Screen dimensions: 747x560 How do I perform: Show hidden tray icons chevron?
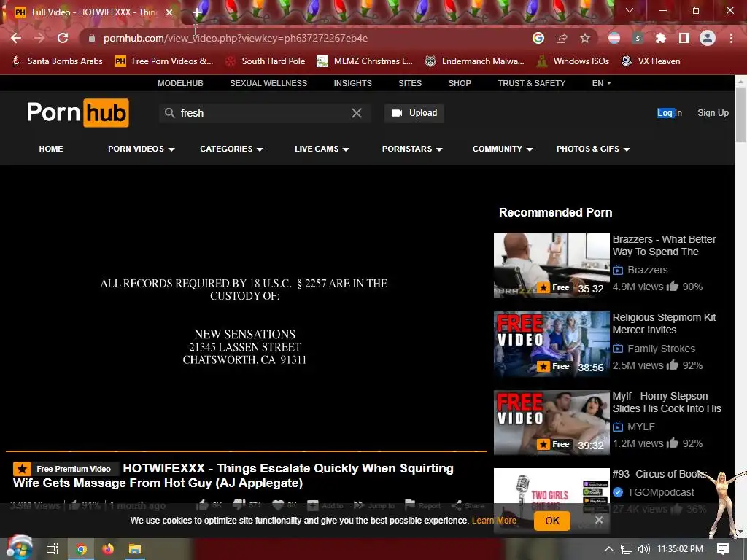609,549
